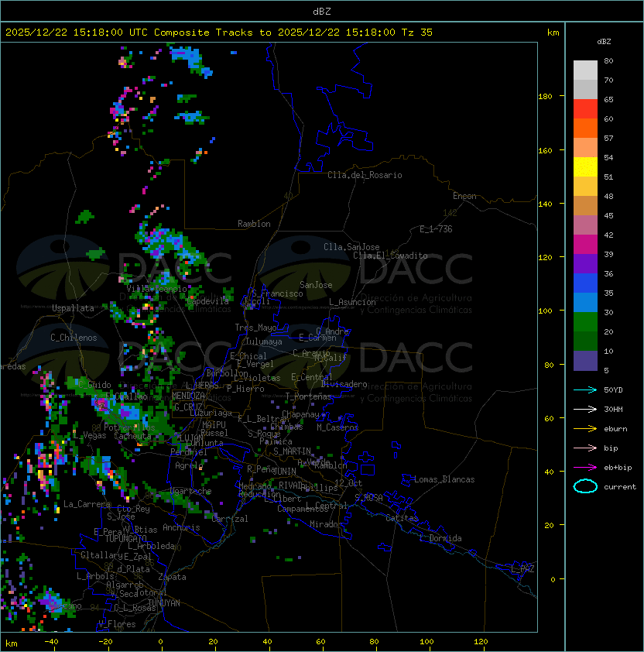The width and height of the screenshot is (644, 652).
Task: Click the 30 dBZ green legend swatch
Action: click(585, 321)
